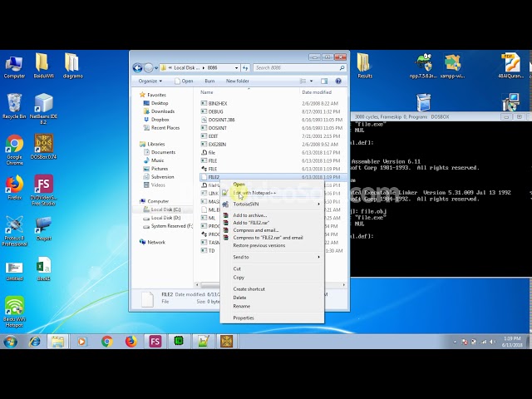532x399 pixels.
Task: Open the Computer desktop icon
Action: pyautogui.click(x=14, y=67)
